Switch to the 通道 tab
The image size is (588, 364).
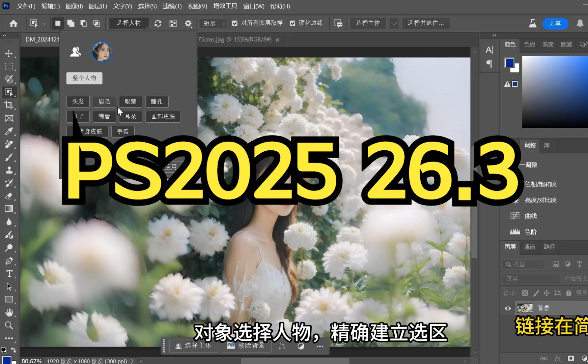(530, 247)
